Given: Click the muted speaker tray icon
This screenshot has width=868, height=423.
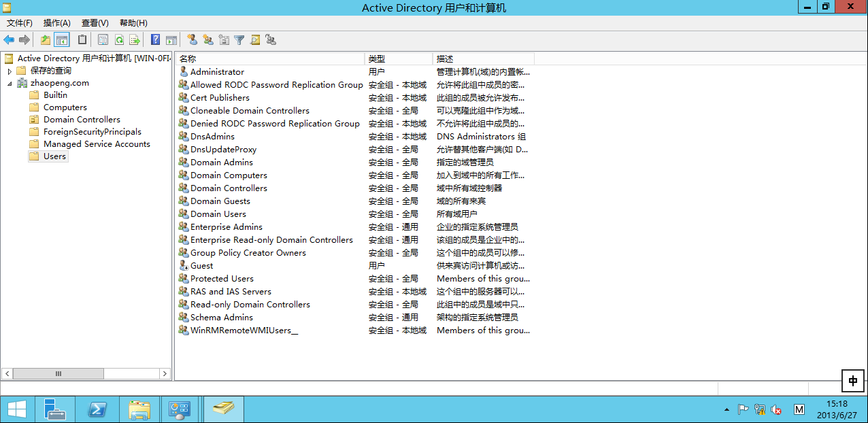Looking at the screenshot, I should click(776, 409).
